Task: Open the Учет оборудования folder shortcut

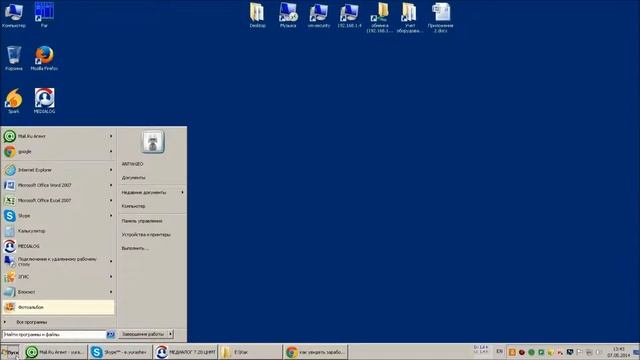Action: point(410,17)
